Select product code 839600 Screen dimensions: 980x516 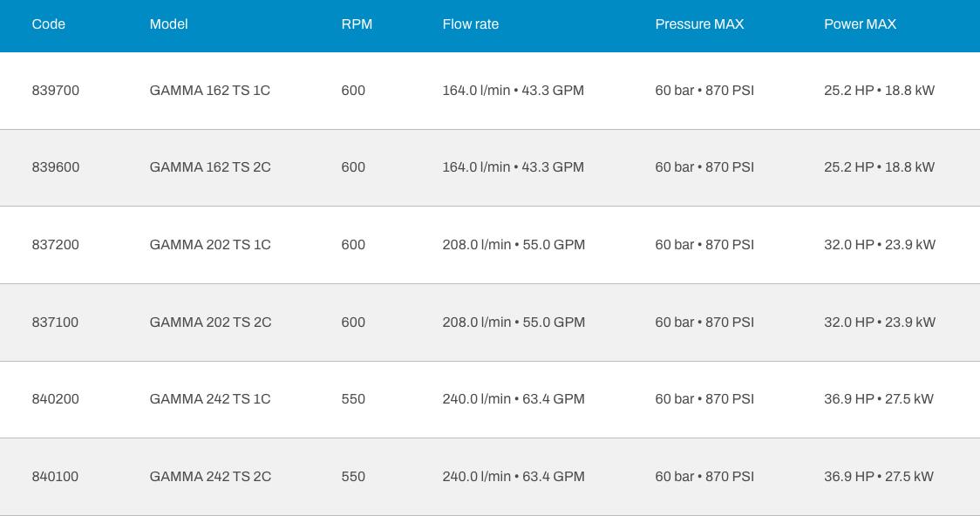point(56,167)
